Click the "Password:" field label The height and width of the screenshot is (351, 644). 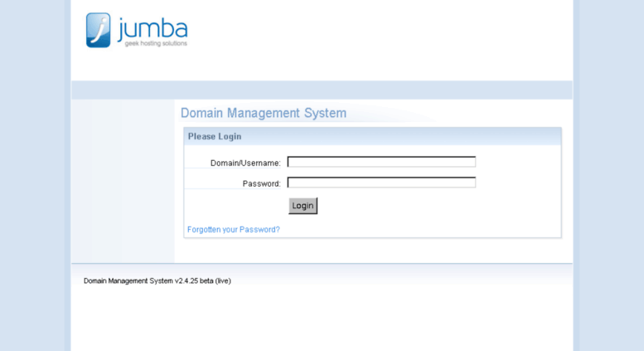tap(261, 183)
